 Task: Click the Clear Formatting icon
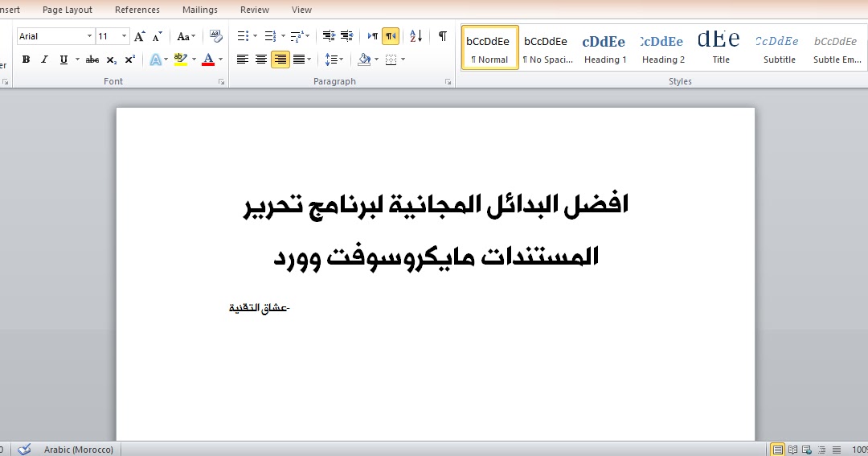click(x=216, y=36)
